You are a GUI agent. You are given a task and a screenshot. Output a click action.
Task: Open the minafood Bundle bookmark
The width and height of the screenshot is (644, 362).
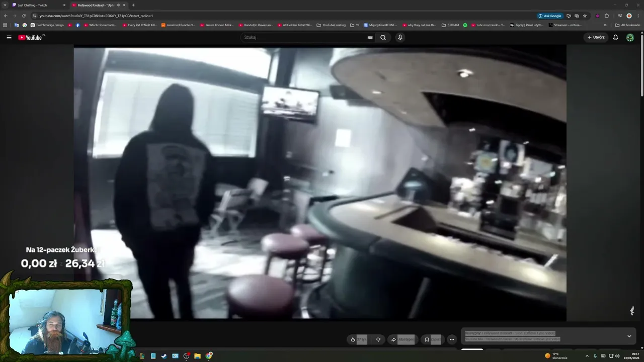178,25
